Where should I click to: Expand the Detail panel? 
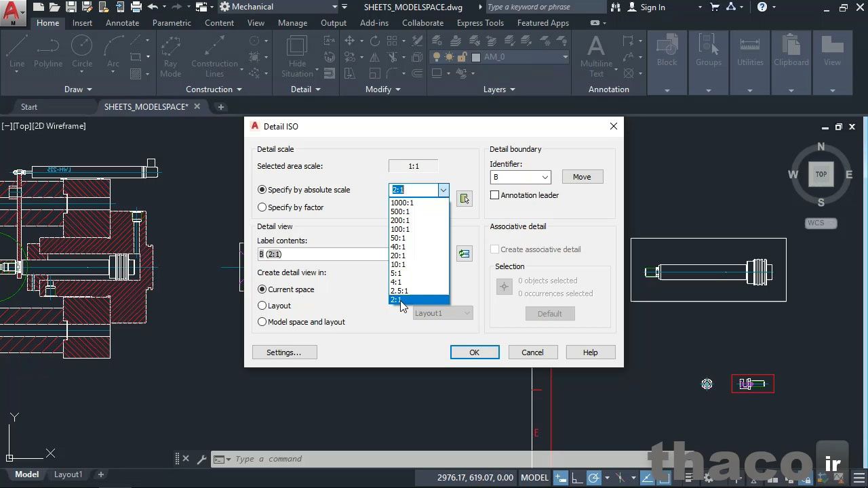(x=306, y=89)
